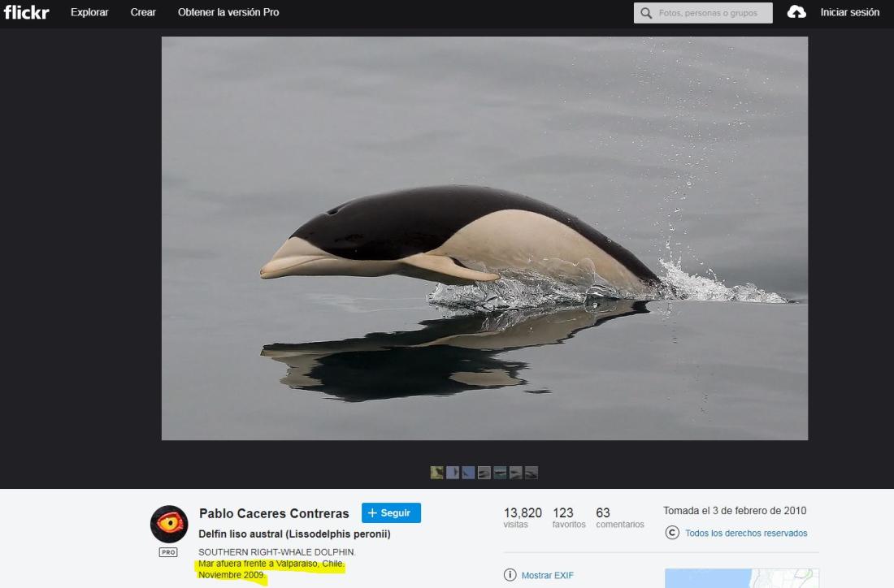Image resolution: width=894 pixels, height=588 pixels.
Task: Click Iniciar sesión link
Action: (x=849, y=12)
